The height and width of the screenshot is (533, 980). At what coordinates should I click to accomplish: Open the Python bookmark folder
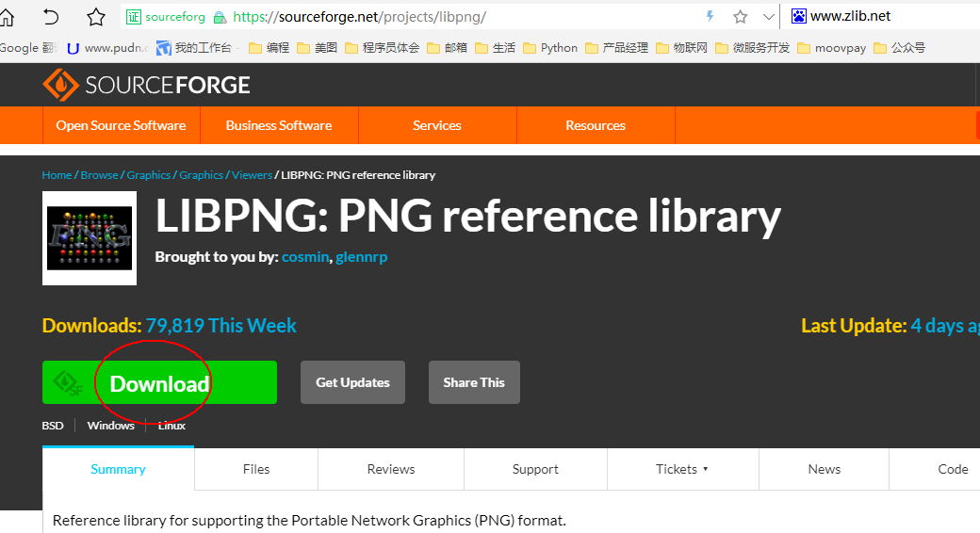point(550,48)
